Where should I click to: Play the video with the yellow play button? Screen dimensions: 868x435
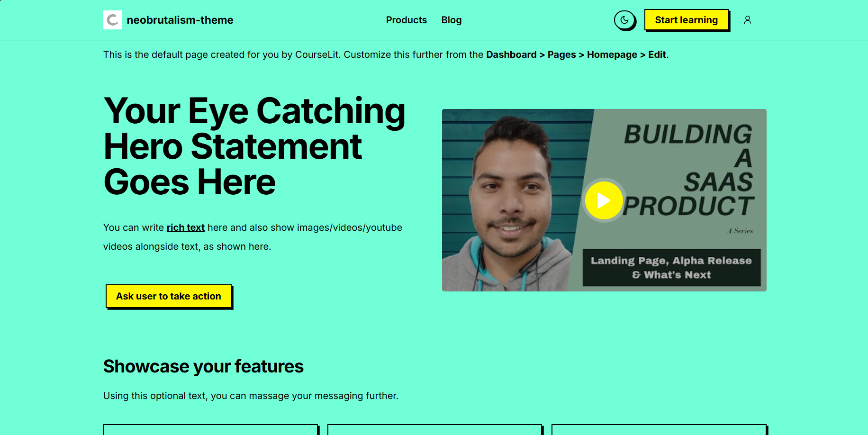tap(604, 200)
